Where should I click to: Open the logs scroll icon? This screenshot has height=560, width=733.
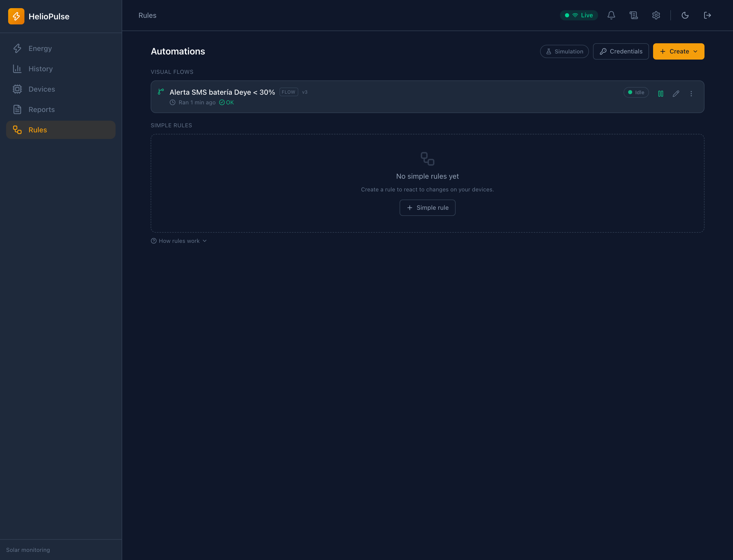point(633,15)
